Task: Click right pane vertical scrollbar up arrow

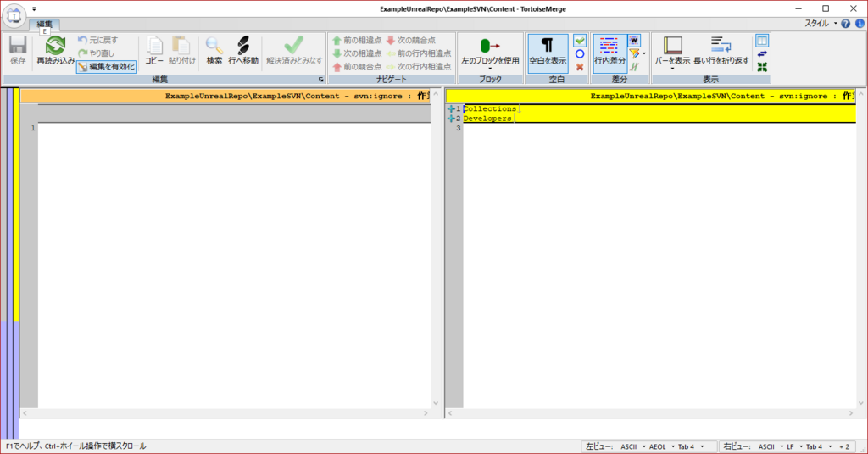Action: click(x=861, y=94)
